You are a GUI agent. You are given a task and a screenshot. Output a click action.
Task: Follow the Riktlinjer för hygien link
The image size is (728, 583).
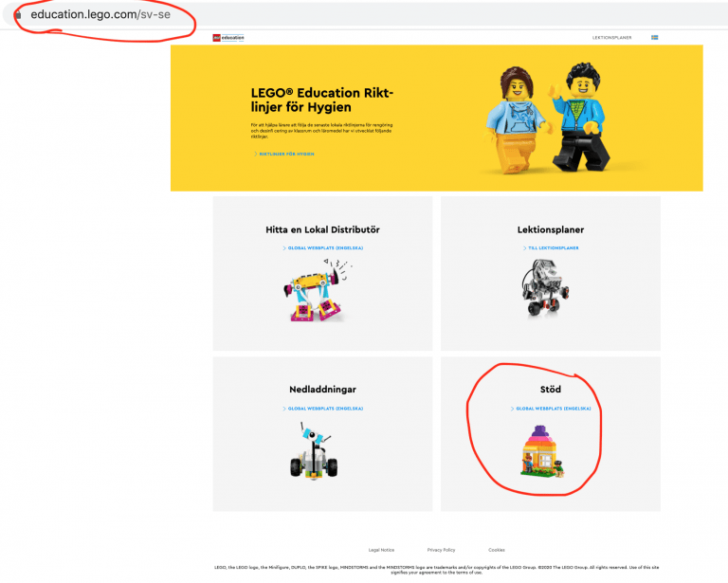click(x=284, y=154)
